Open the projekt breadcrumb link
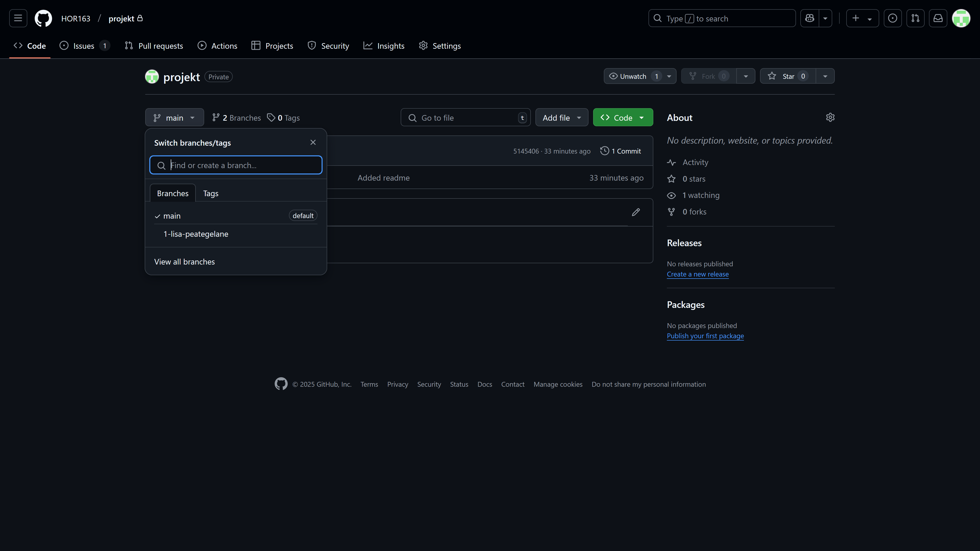This screenshot has height=551, width=980. point(121,19)
